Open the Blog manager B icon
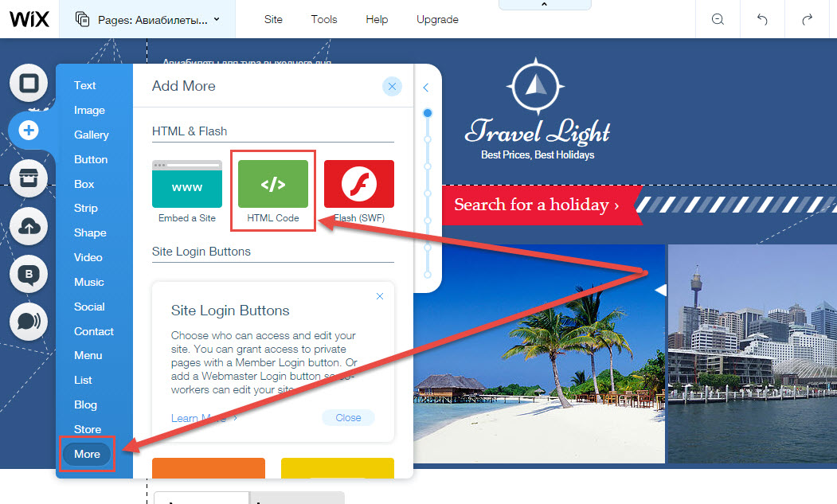 [x=29, y=275]
